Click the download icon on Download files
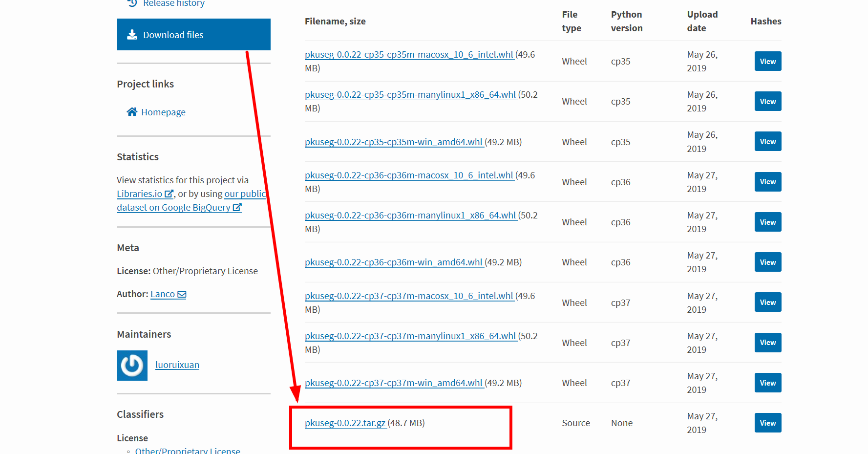This screenshot has height=454, width=868. [x=131, y=34]
